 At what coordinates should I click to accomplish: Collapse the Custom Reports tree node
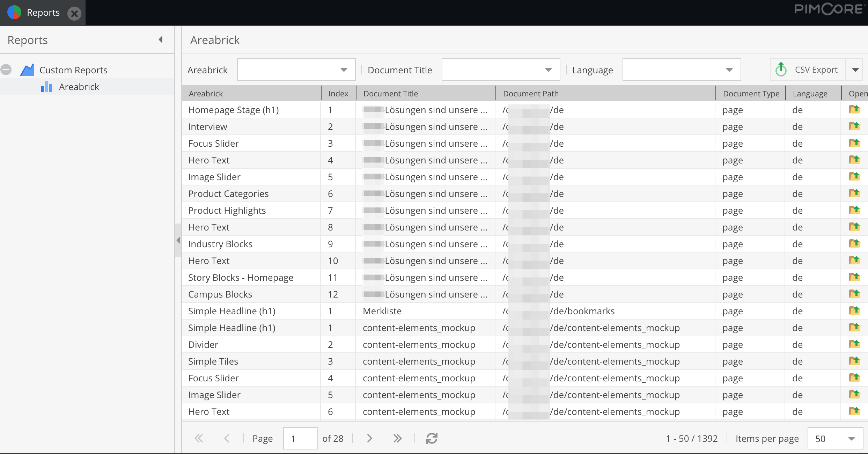coord(6,70)
